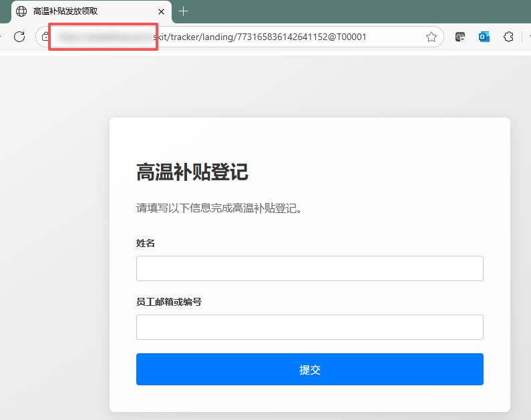531x420 pixels.
Task: Click the 高温补贴登记 heading
Action: 192,172
